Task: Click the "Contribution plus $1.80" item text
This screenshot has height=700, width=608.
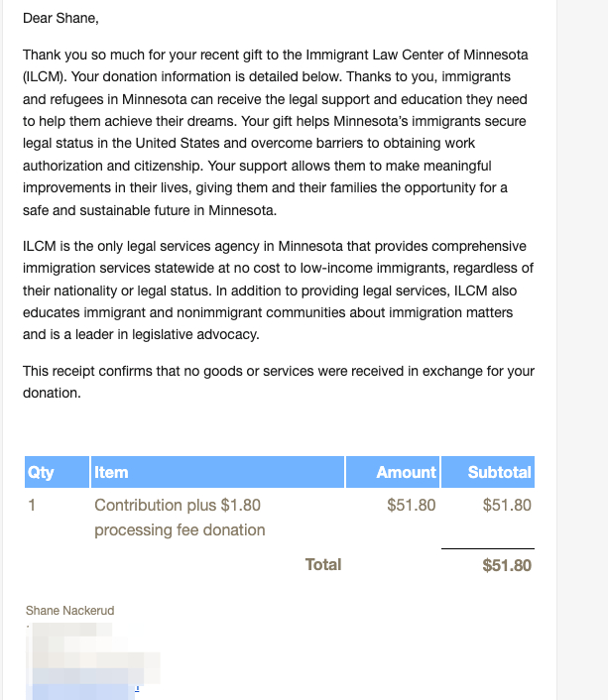Action: tap(178, 505)
